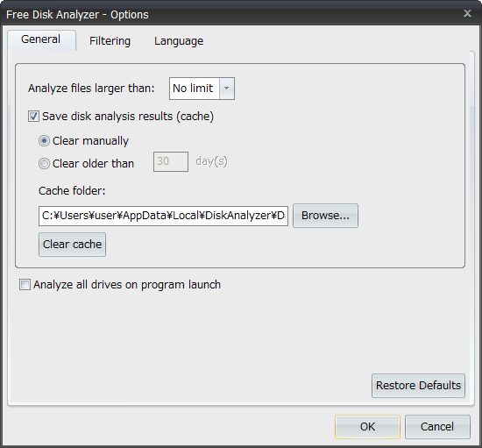
Task: Choose the Clear older than option
Action: [x=44, y=163]
